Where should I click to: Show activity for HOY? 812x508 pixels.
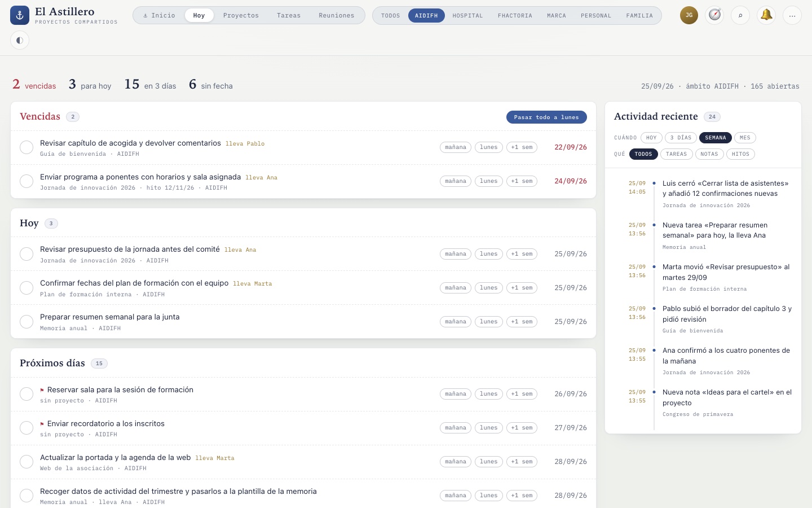651,138
